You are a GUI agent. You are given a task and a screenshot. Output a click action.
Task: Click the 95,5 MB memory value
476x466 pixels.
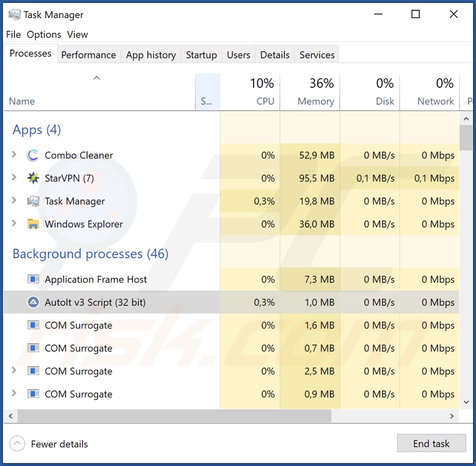tap(316, 178)
